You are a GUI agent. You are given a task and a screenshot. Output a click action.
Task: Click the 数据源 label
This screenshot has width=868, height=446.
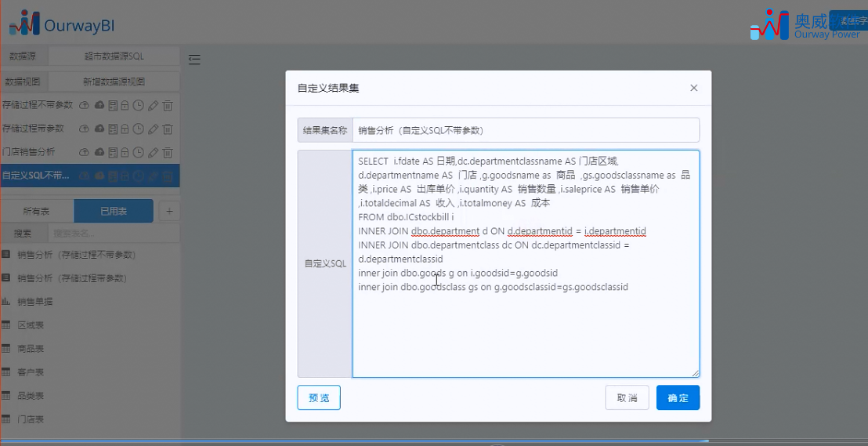[24, 56]
